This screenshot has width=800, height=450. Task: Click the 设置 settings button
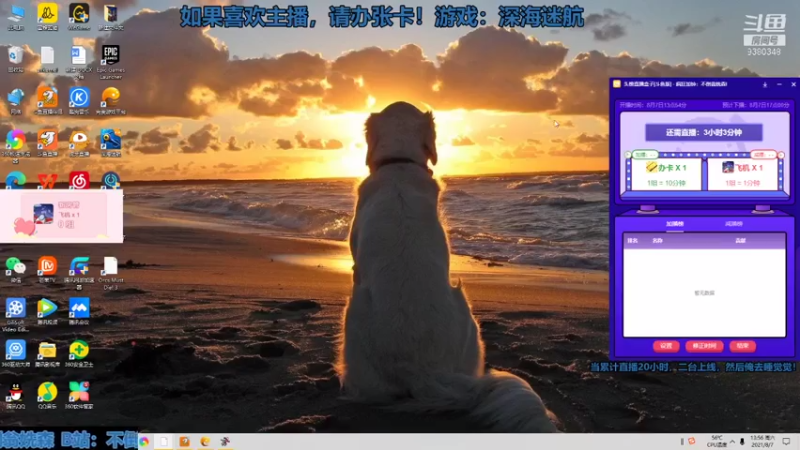666,346
